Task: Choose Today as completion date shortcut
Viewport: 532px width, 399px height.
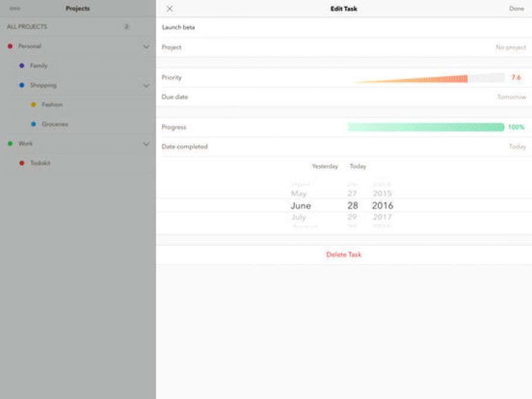Action: (358, 167)
